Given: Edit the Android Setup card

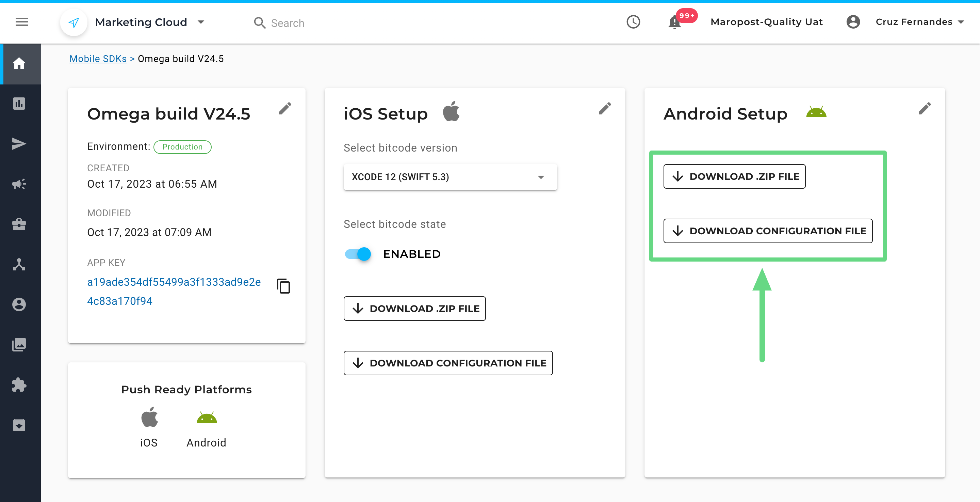Looking at the screenshot, I should pyautogui.click(x=925, y=109).
